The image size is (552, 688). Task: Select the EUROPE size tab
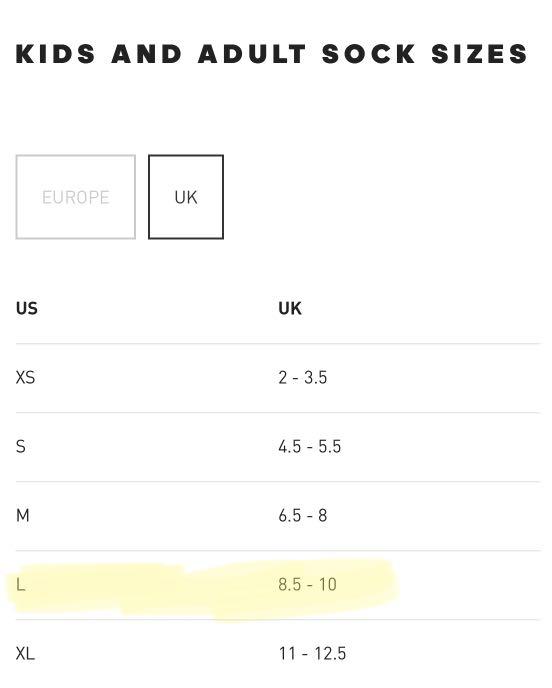tap(75, 197)
